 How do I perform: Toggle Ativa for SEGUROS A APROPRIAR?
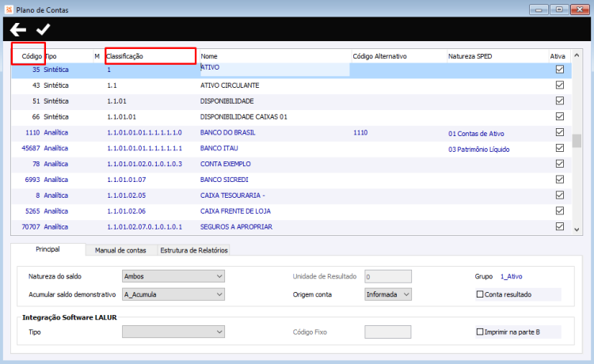click(x=559, y=226)
